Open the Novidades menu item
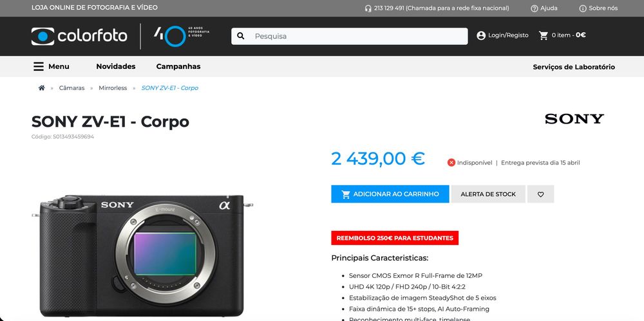Viewport: 644px width, 321px height. 116,66
